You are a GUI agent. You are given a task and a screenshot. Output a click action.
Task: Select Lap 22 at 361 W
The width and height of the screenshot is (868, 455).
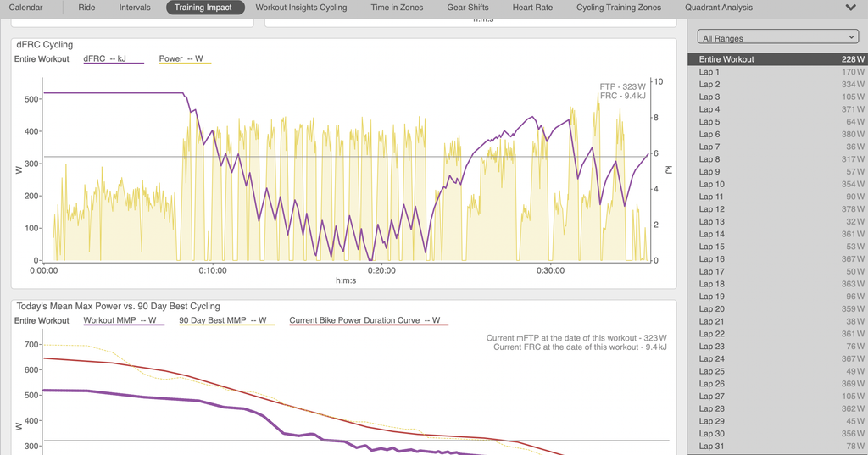pyautogui.click(x=778, y=334)
